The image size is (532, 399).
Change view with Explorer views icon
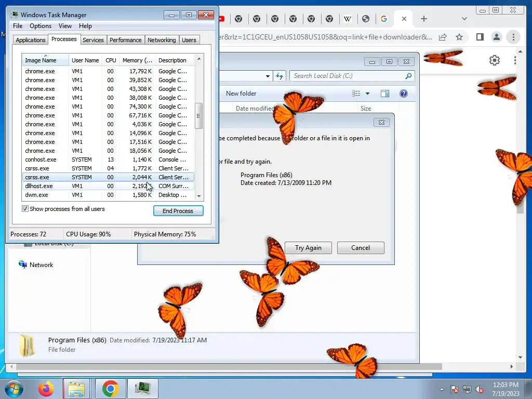[x=356, y=94]
